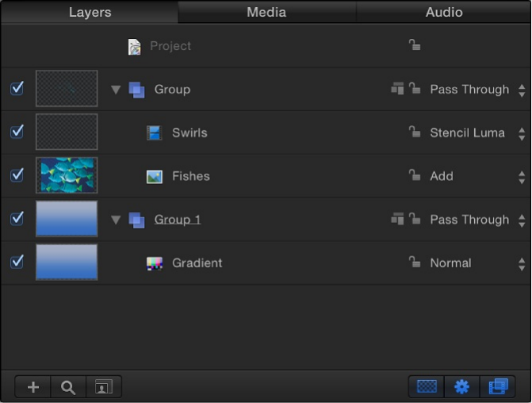The image size is (532, 403).
Task: Collapse the Group disclosure triangle
Action: [116, 90]
